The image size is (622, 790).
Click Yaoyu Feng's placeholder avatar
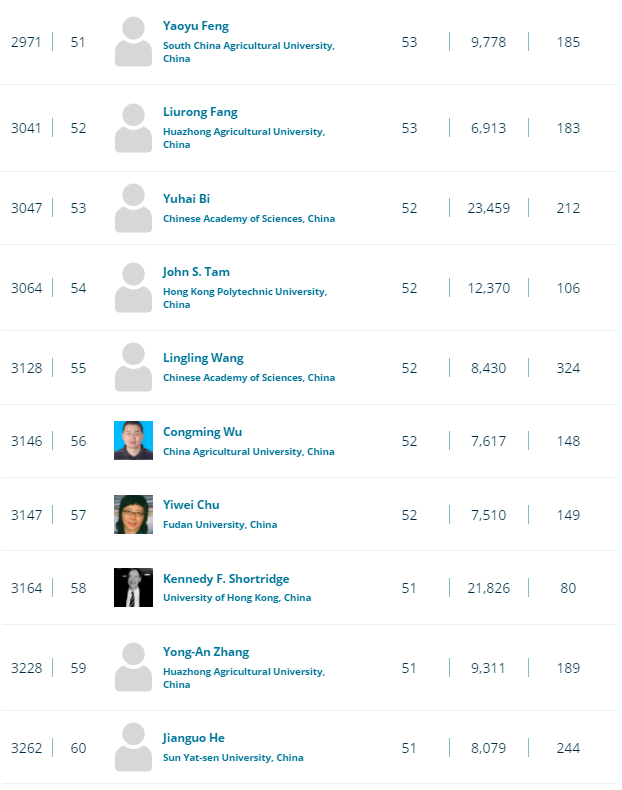click(133, 42)
